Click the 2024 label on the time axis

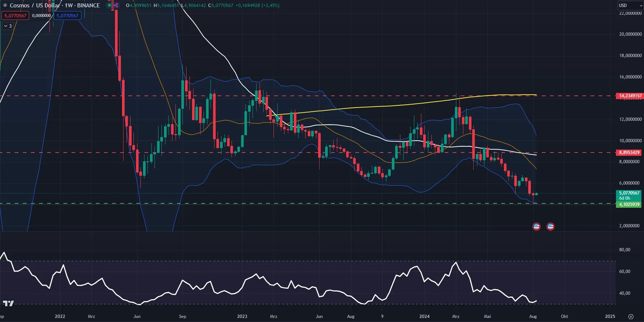[x=424, y=316]
